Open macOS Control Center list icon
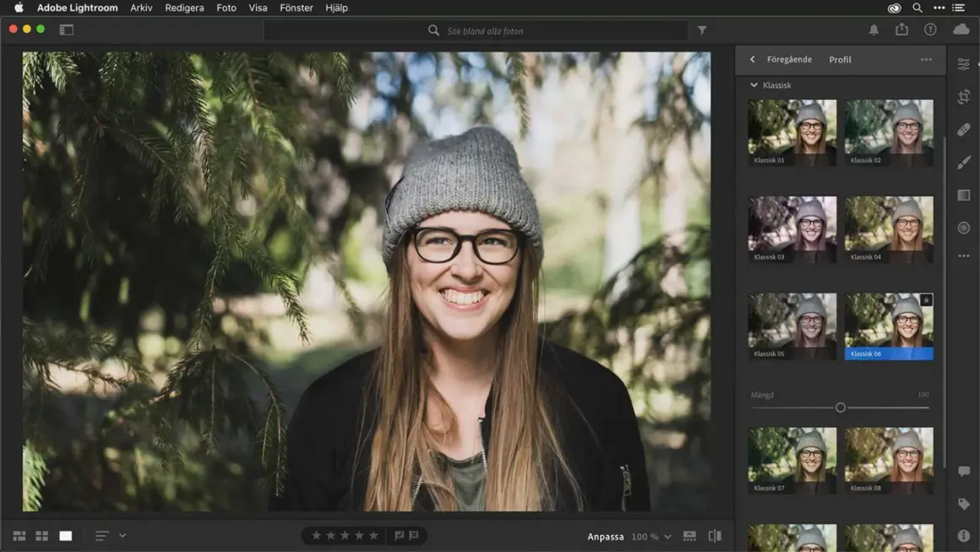The height and width of the screenshot is (552, 980). click(x=958, y=8)
